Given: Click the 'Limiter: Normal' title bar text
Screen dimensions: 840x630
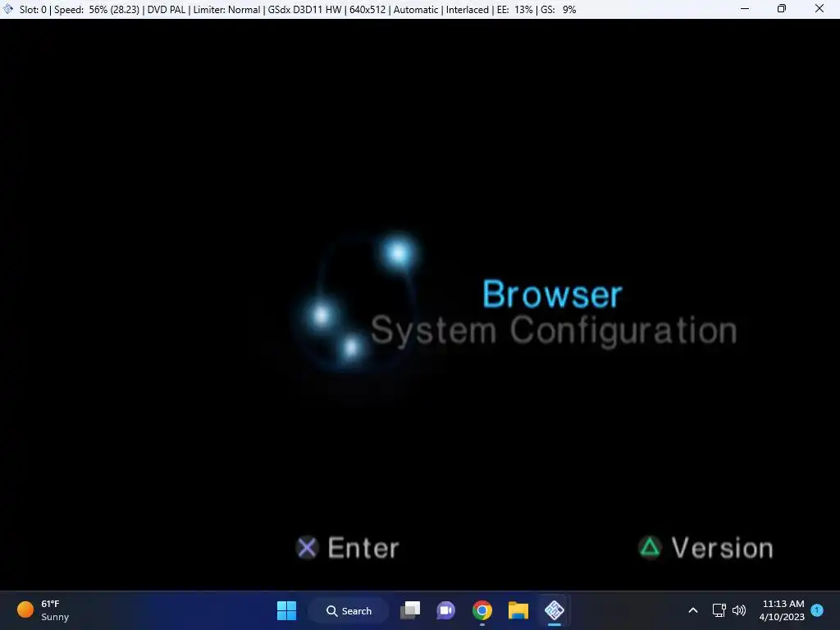Looking at the screenshot, I should pos(226,10).
